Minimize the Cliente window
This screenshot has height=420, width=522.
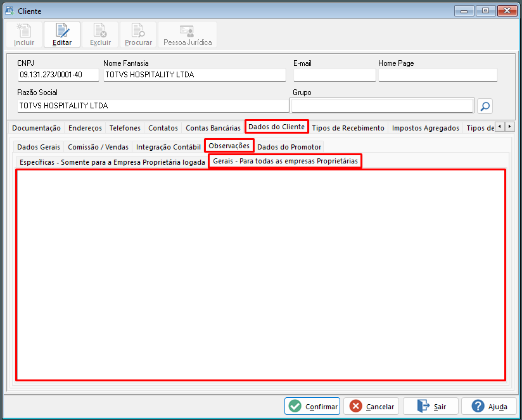pyautogui.click(x=464, y=11)
